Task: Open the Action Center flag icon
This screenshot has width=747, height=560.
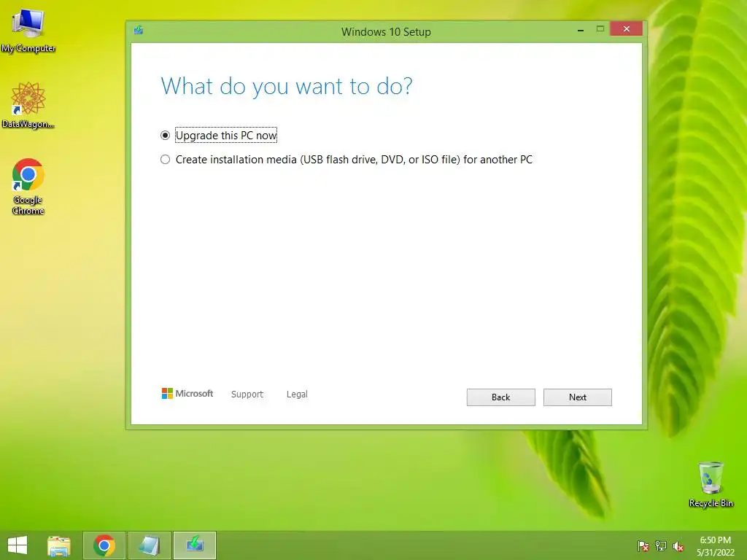Action: tap(643, 546)
